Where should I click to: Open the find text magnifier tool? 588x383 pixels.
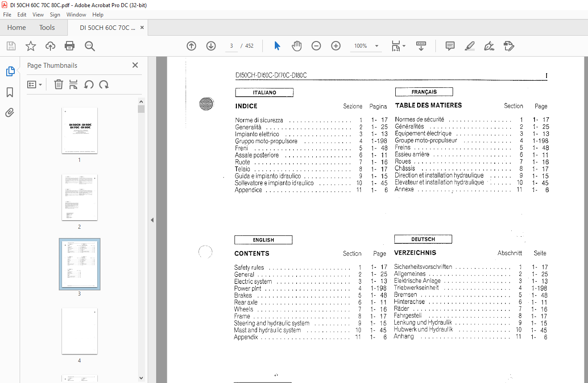[90, 46]
